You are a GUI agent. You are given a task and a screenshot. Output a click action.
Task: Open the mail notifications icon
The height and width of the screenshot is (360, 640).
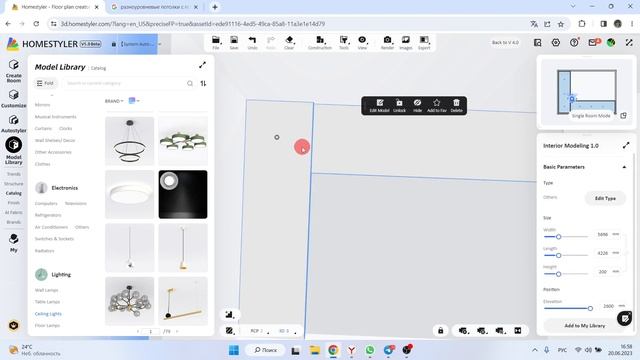pyautogui.click(x=593, y=42)
